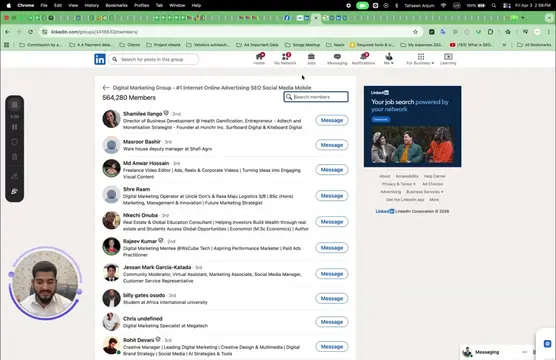
Task: Open the Help Center footer link
Action: point(435,176)
